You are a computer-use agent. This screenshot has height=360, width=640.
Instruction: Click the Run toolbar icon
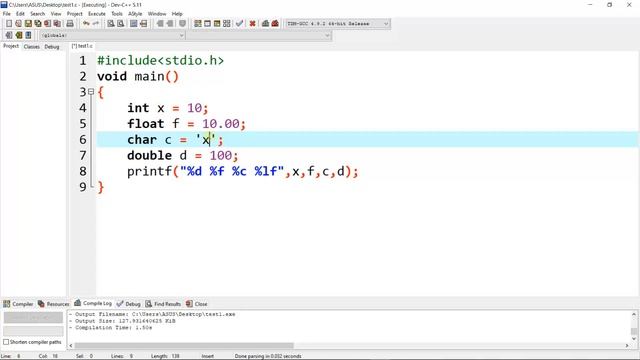207,24
